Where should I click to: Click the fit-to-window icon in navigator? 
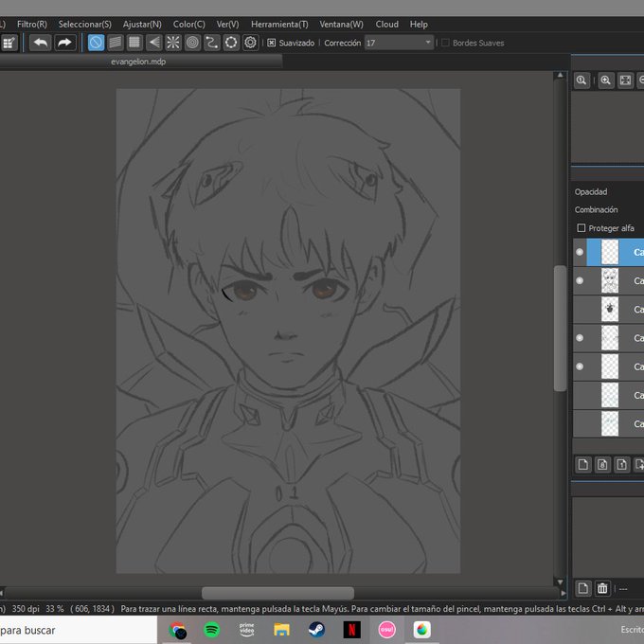point(625,80)
